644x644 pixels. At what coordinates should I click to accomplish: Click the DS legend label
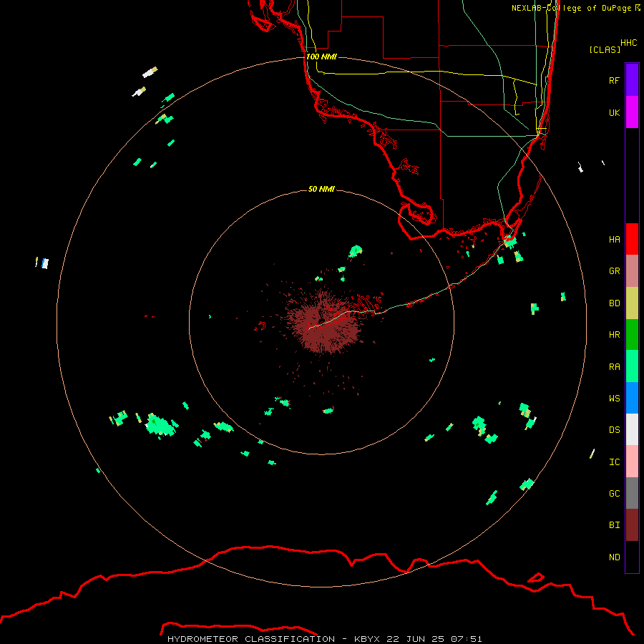(614, 430)
